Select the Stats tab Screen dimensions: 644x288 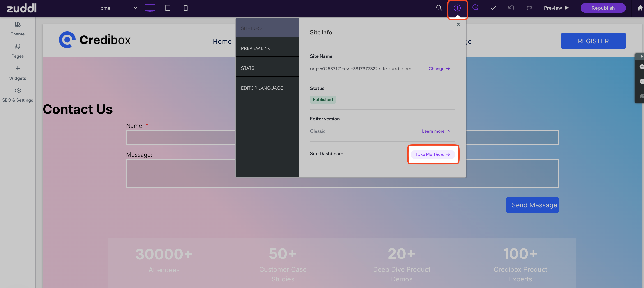(x=248, y=68)
